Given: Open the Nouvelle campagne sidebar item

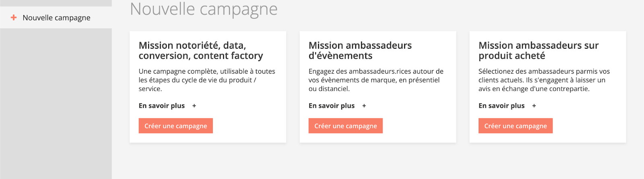Looking at the screenshot, I should pyautogui.click(x=56, y=18).
